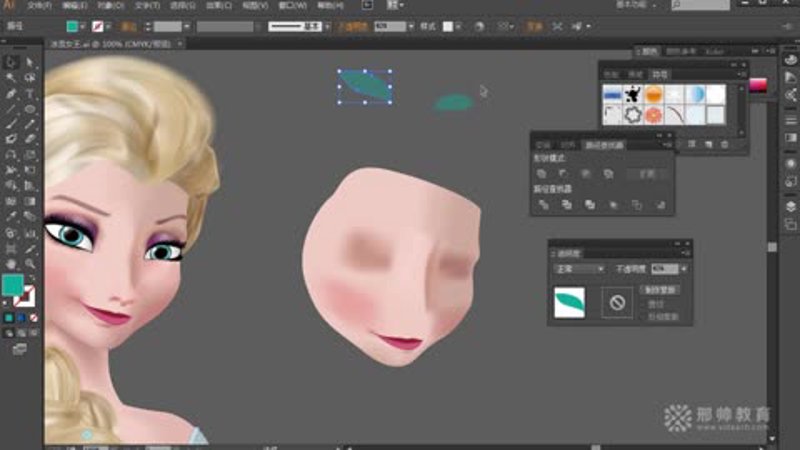Screen dimensions: 800x450
Task: Select the Direct Selection tool
Action: click(x=30, y=62)
